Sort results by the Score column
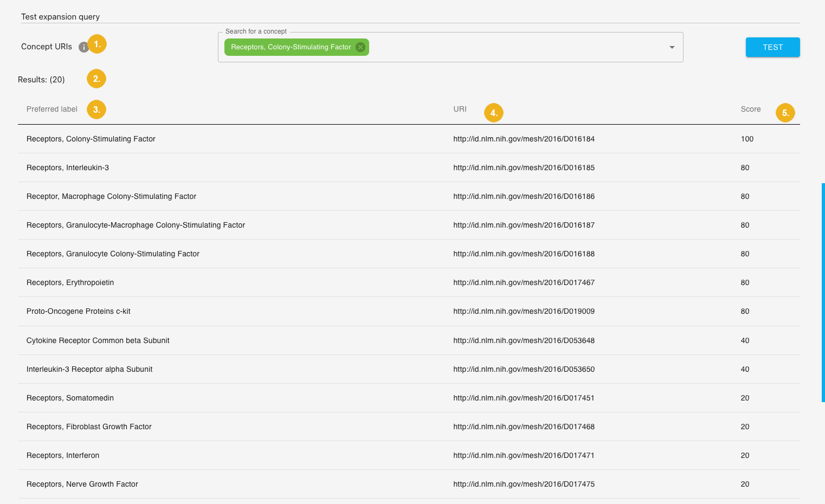Viewport: 825px width, 504px height. (750, 109)
